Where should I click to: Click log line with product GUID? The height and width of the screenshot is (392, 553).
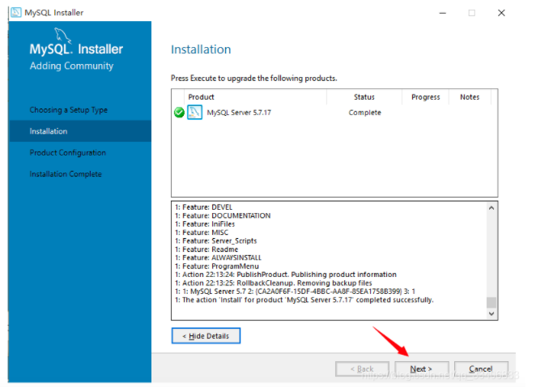point(295,292)
